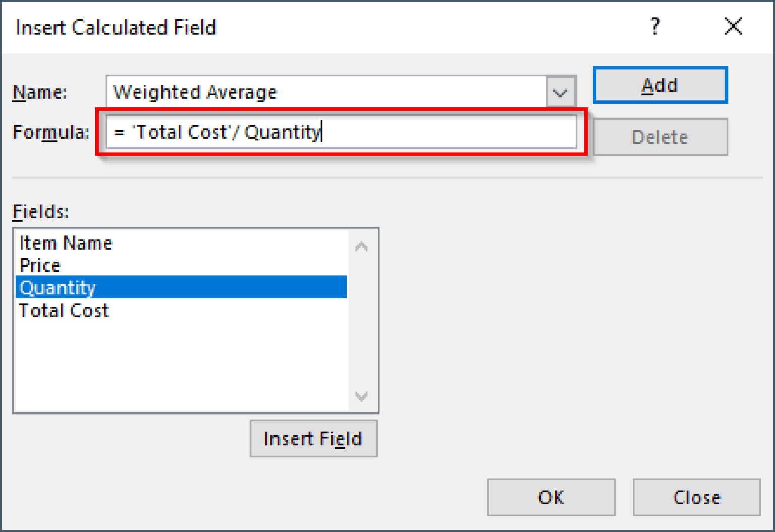Viewport: 775px width, 532px height.
Task: Click the Delete button
Action: click(659, 137)
